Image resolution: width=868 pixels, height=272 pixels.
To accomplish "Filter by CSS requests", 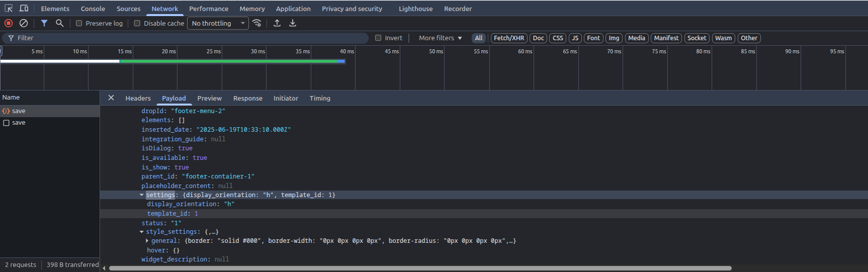I will point(558,38).
